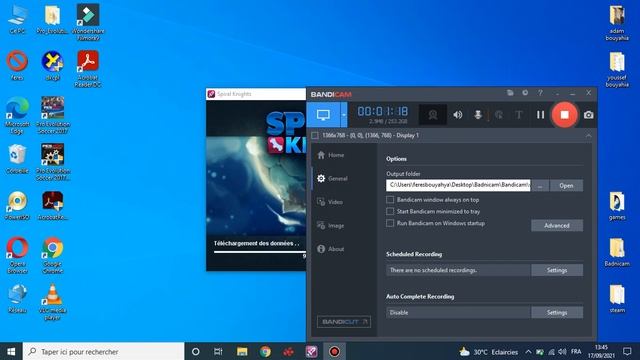The width and height of the screenshot is (640, 360).
Task: Click the Open output folder button
Action: pos(566,186)
